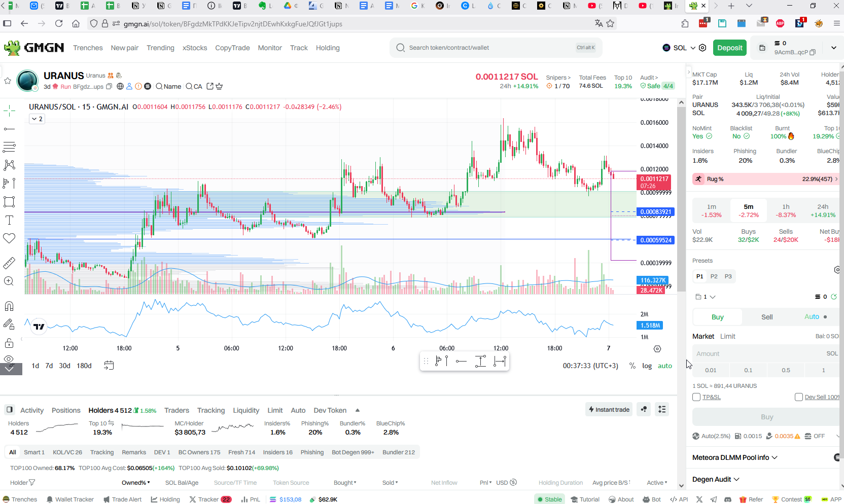Enable magnet mode in chart toolbar

click(x=9, y=306)
